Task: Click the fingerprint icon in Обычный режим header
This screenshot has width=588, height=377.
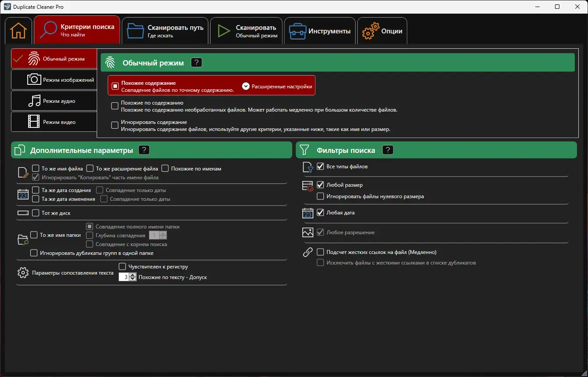Action: coord(110,63)
